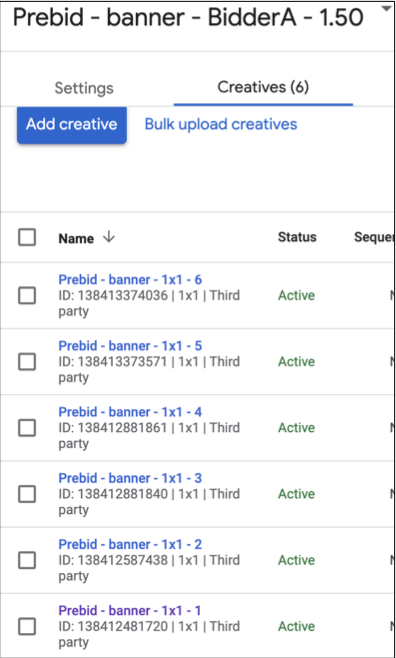Tick checkbox for Prebid - banner - 1x1 - 5
The image size is (396, 658).
pos(27,362)
